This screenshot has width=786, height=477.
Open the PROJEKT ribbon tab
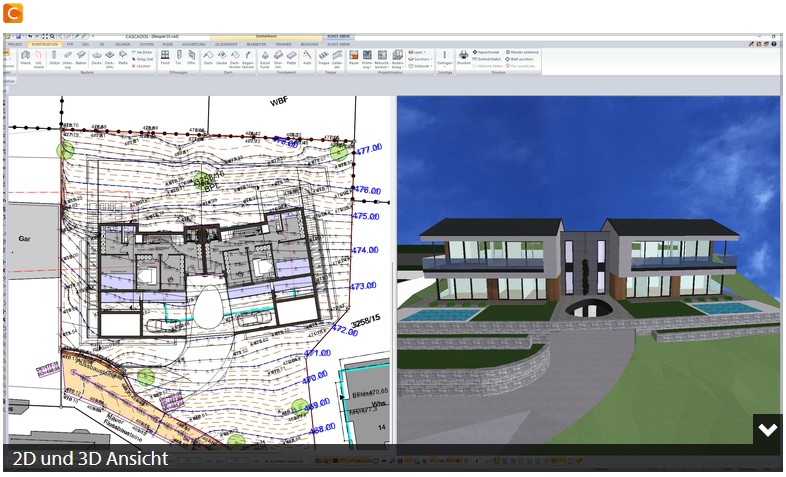[x=15, y=44]
